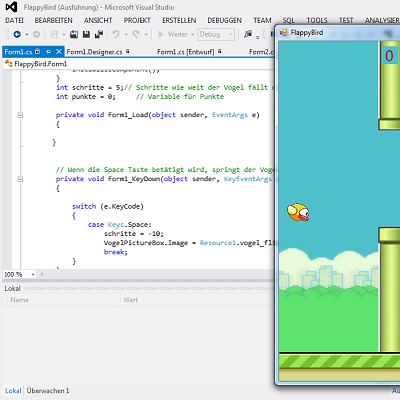Open the DATEI menu

pyautogui.click(x=14, y=20)
